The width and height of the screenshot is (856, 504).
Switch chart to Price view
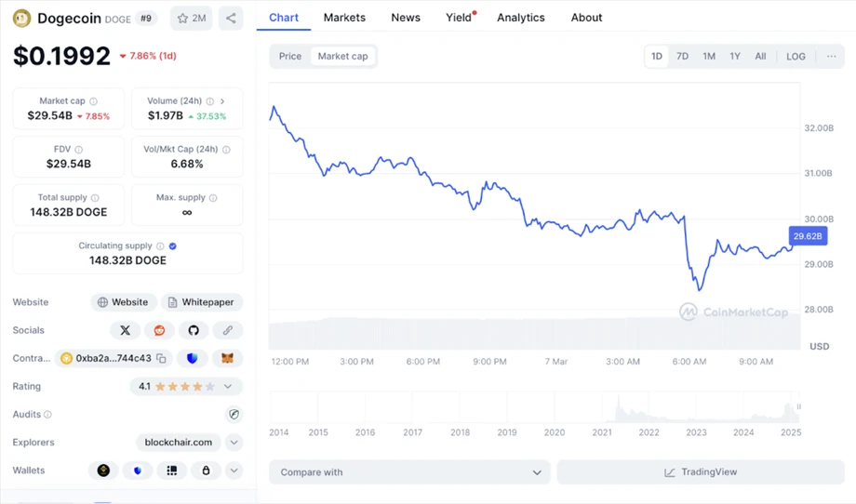[x=290, y=56]
